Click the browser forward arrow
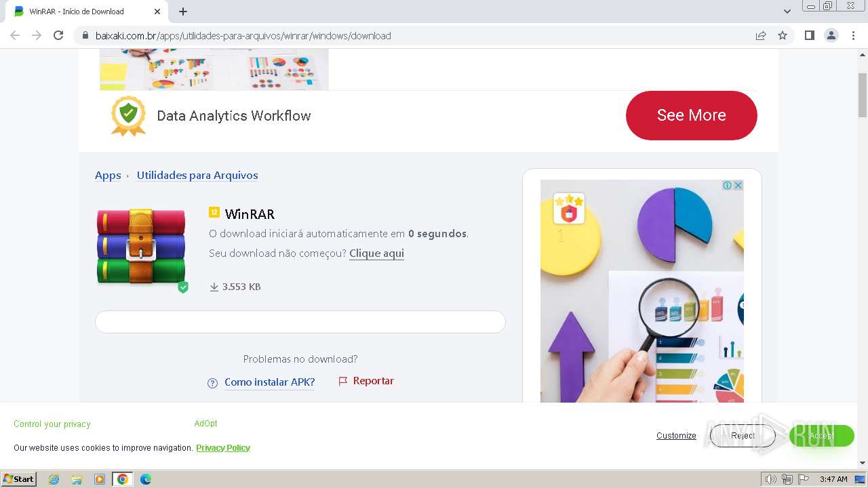 tap(37, 35)
